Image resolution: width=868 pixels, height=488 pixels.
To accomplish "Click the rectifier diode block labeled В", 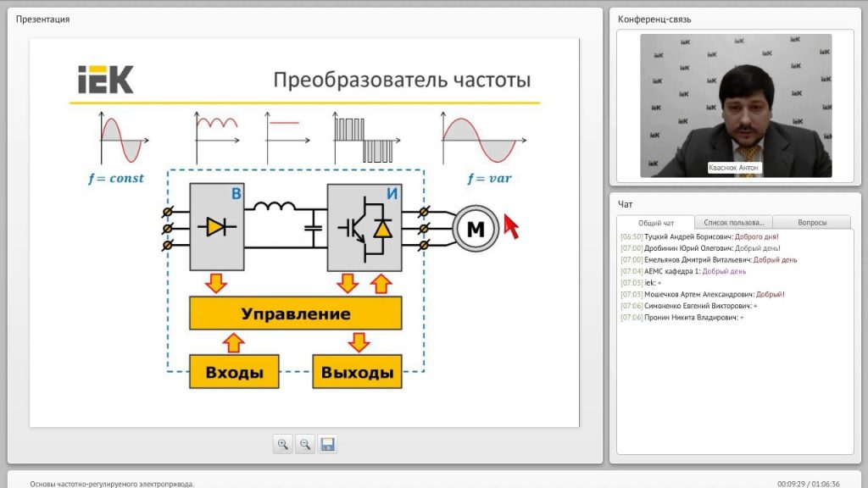I will point(216,227).
